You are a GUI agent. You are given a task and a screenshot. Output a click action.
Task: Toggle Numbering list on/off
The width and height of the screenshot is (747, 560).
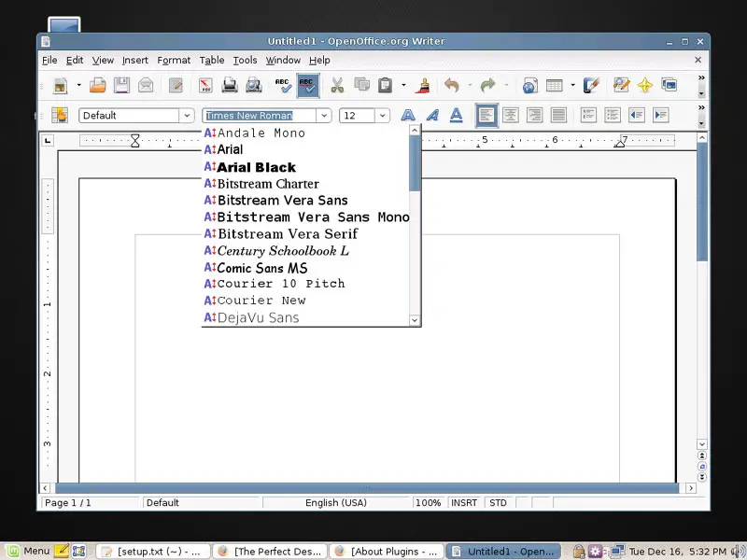588,115
